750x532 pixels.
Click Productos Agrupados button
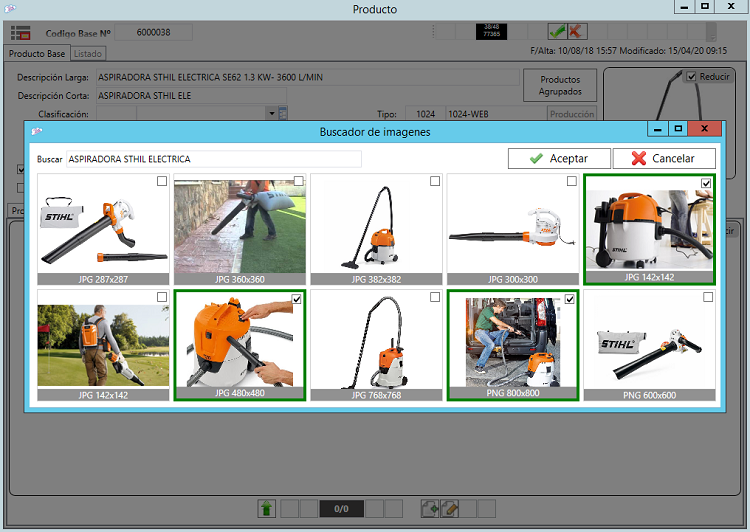[x=560, y=85]
